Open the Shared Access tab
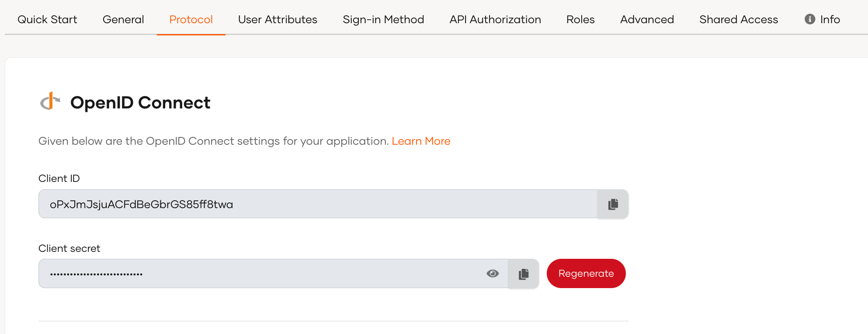This screenshot has height=334, width=868. (x=739, y=20)
